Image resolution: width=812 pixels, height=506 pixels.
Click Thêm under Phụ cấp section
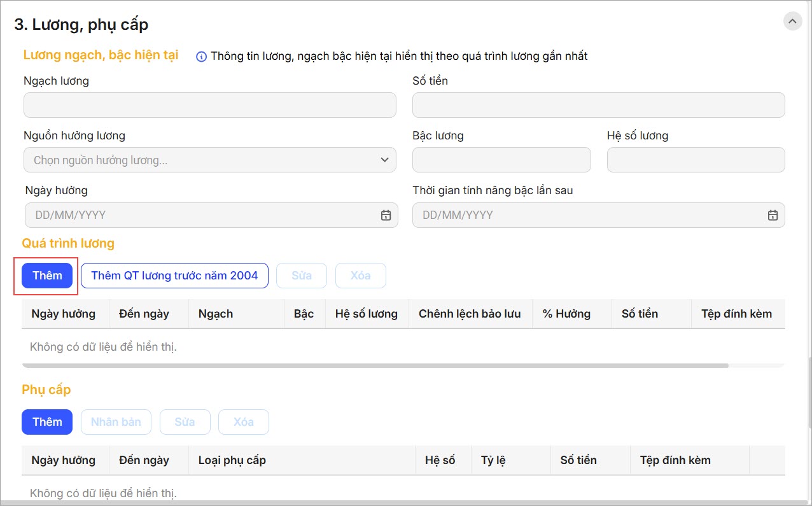point(47,422)
